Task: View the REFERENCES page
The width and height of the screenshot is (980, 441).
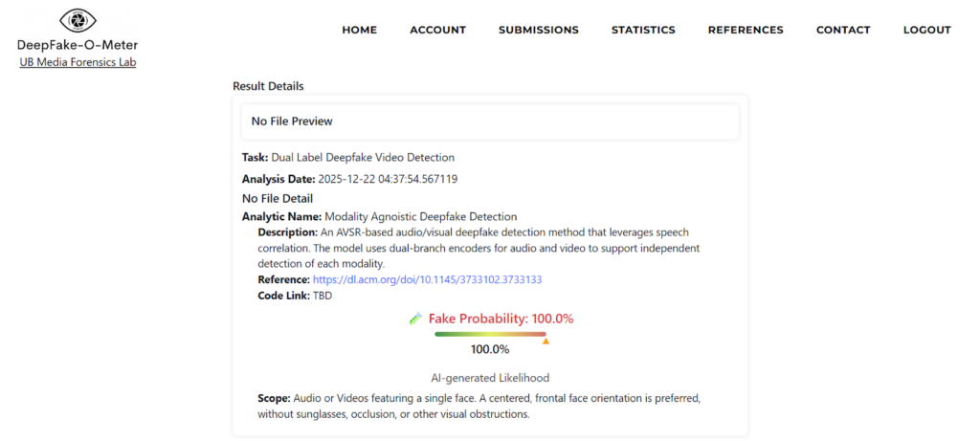Action: click(746, 30)
